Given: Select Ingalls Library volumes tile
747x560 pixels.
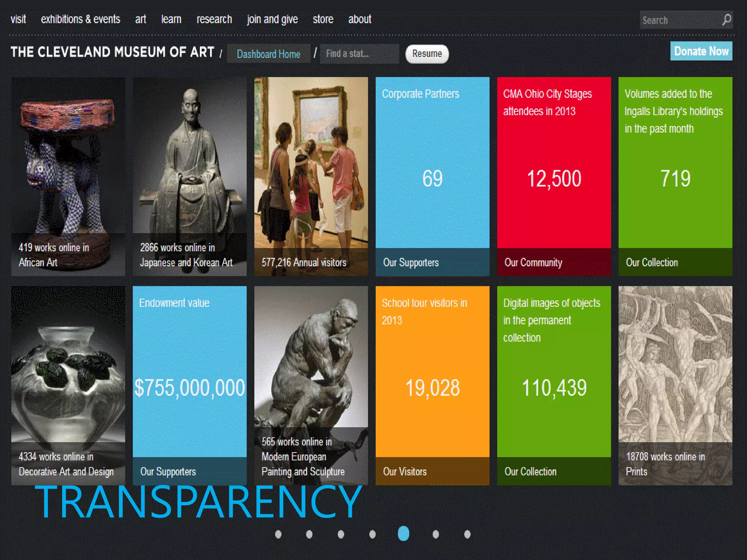Looking at the screenshot, I should (x=676, y=176).
